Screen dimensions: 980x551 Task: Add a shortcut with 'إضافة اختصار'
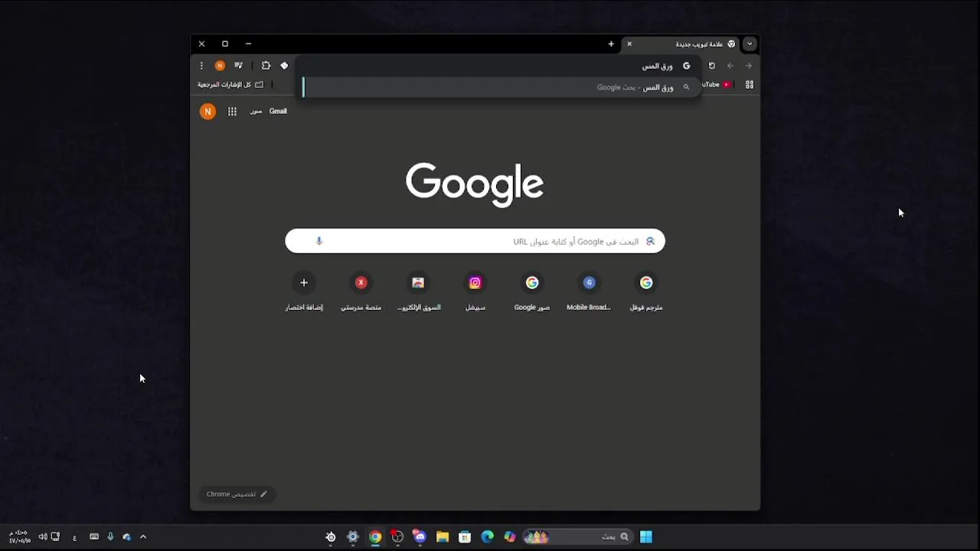(304, 292)
